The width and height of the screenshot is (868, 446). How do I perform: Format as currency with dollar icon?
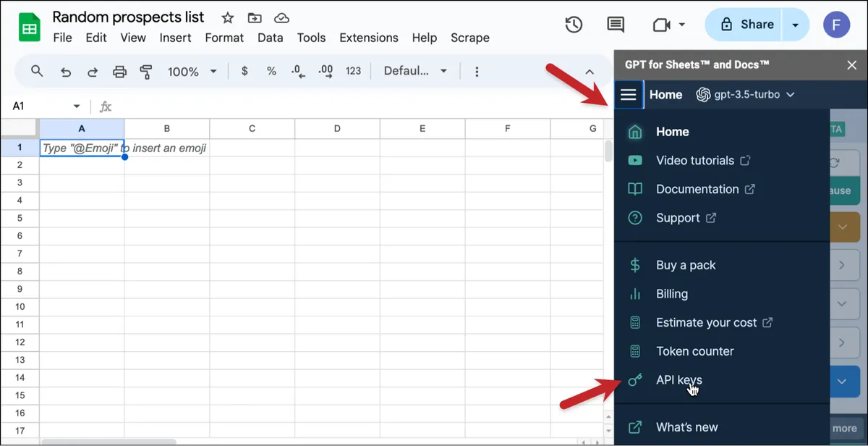244,71
